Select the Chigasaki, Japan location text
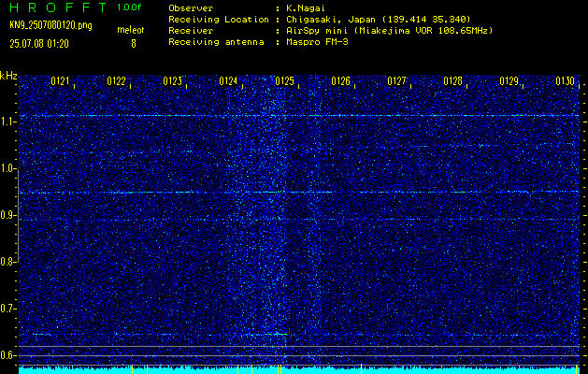The height and width of the screenshot is (374, 588). pos(379,19)
